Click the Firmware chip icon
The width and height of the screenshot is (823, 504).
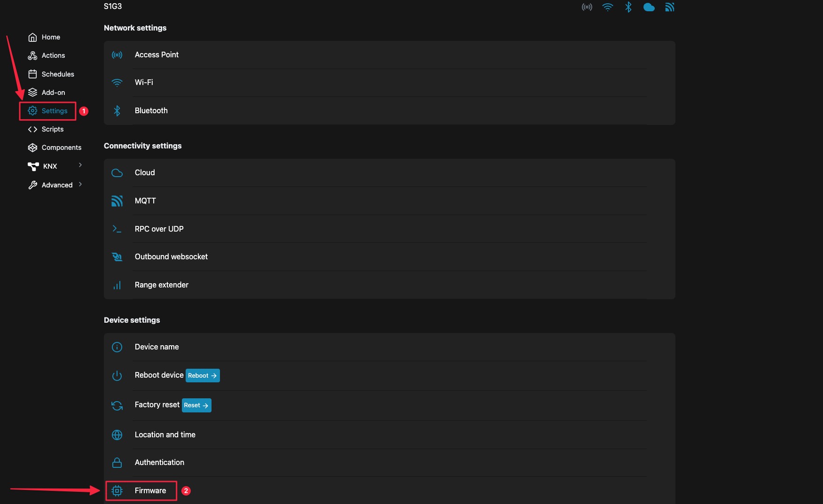click(x=117, y=491)
